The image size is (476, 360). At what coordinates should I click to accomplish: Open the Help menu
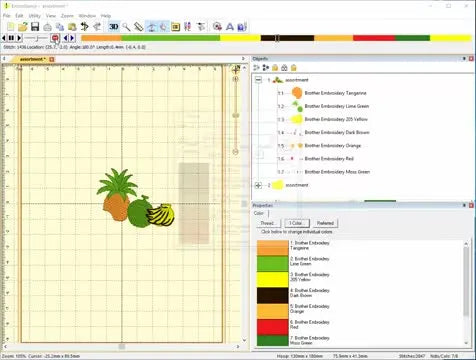106,16
